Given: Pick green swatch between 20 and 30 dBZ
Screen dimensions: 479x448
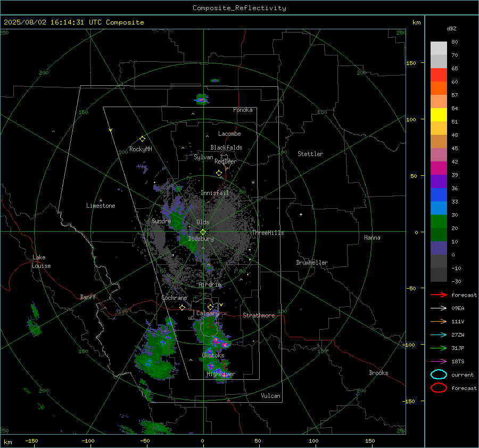Looking at the screenshot, I should tap(439, 221).
